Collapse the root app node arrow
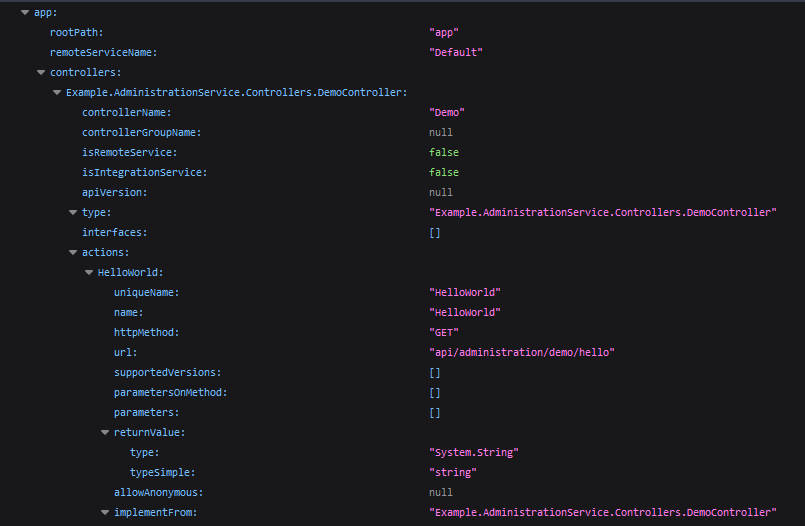 click(25, 13)
